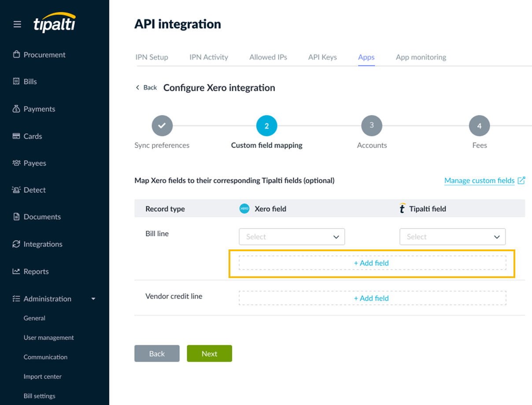This screenshot has width=532, height=405.
Task: Open the Manage custom fields link
Action: coord(479,180)
